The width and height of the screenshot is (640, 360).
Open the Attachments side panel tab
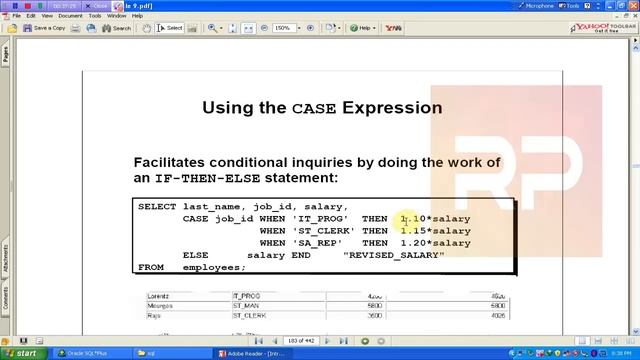5,258
